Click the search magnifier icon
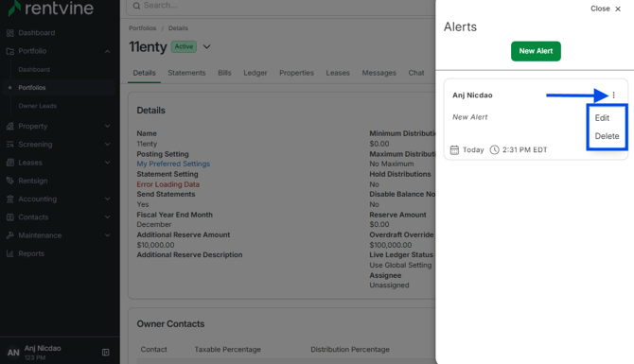 pos(136,6)
